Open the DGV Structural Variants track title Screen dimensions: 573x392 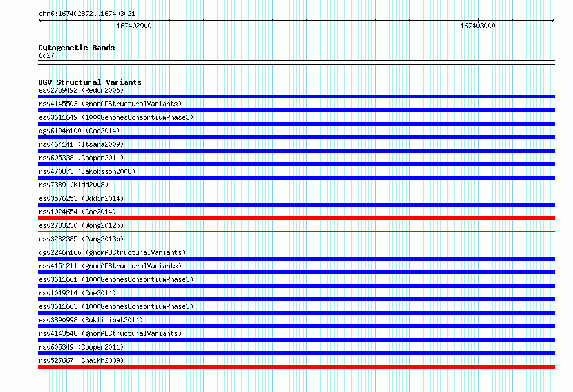coord(90,82)
